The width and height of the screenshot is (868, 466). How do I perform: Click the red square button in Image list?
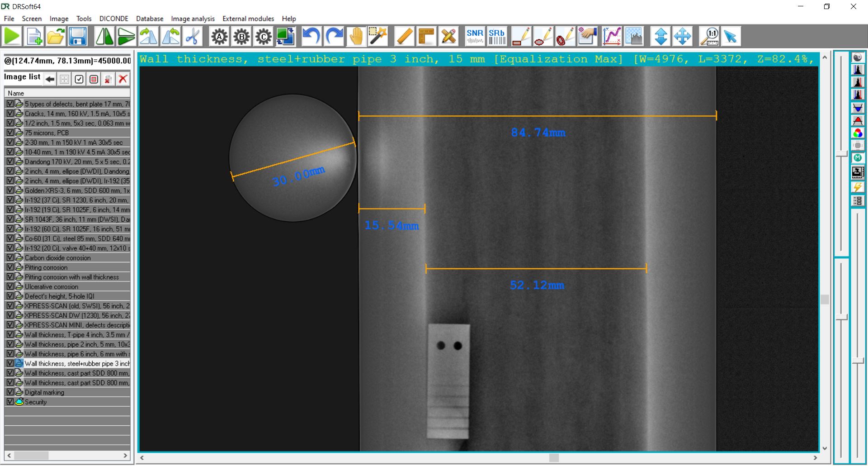94,79
